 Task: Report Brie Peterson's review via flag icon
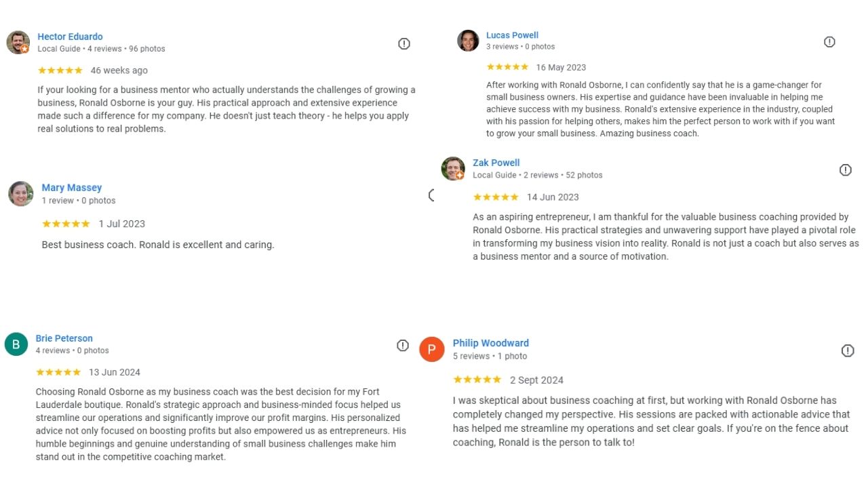(403, 346)
